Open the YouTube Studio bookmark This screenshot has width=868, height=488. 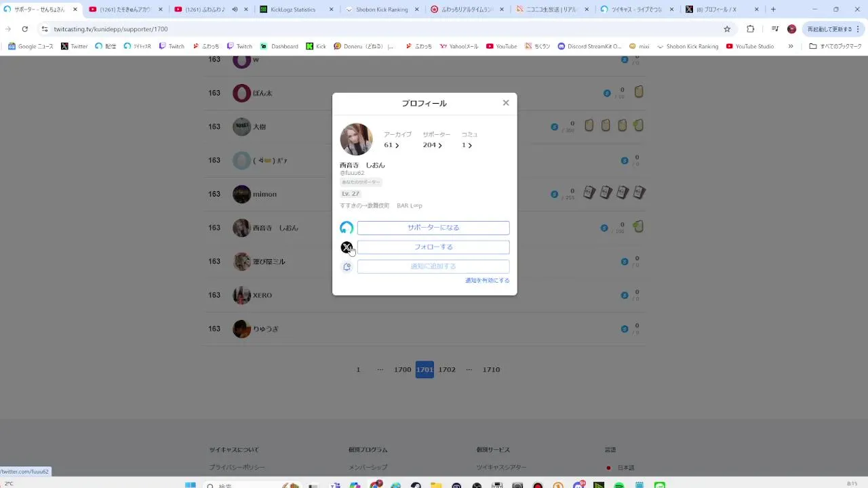pyautogui.click(x=749, y=46)
